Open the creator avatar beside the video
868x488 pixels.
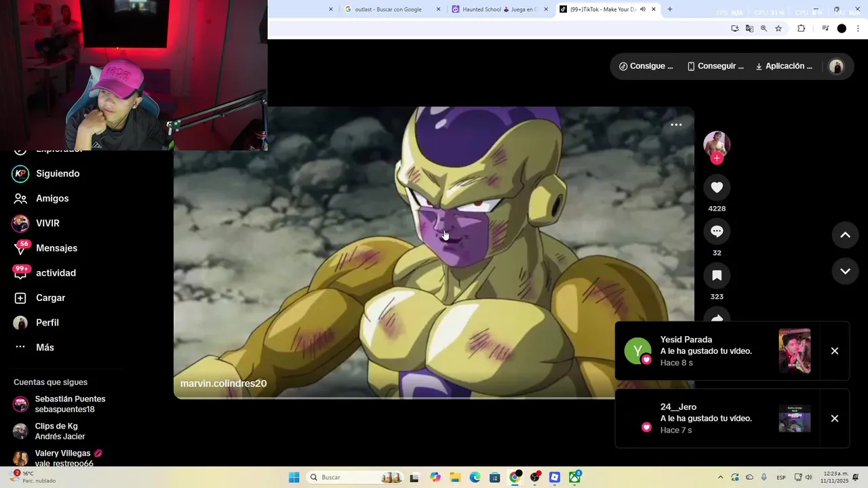(x=717, y=144)
